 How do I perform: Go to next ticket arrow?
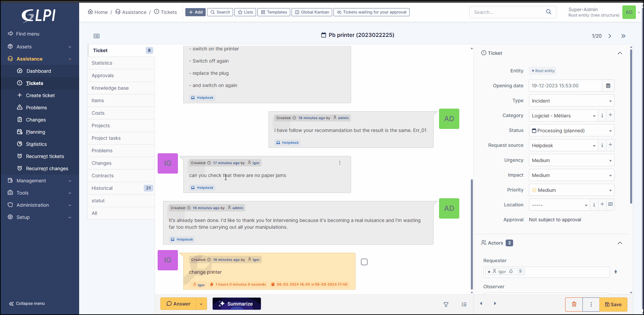pyautogui.click(x=609, y=36)
